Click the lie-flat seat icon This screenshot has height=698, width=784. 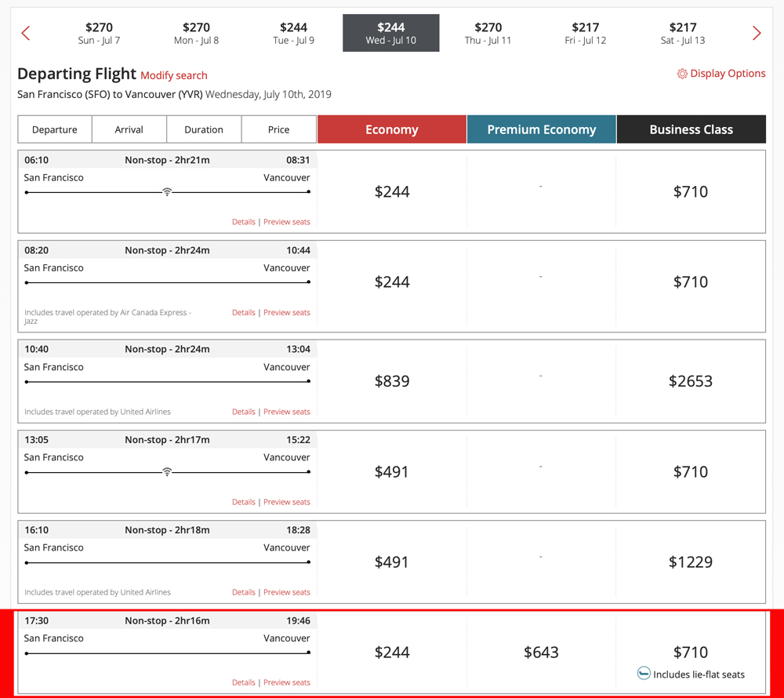click(x=644, y=674)
